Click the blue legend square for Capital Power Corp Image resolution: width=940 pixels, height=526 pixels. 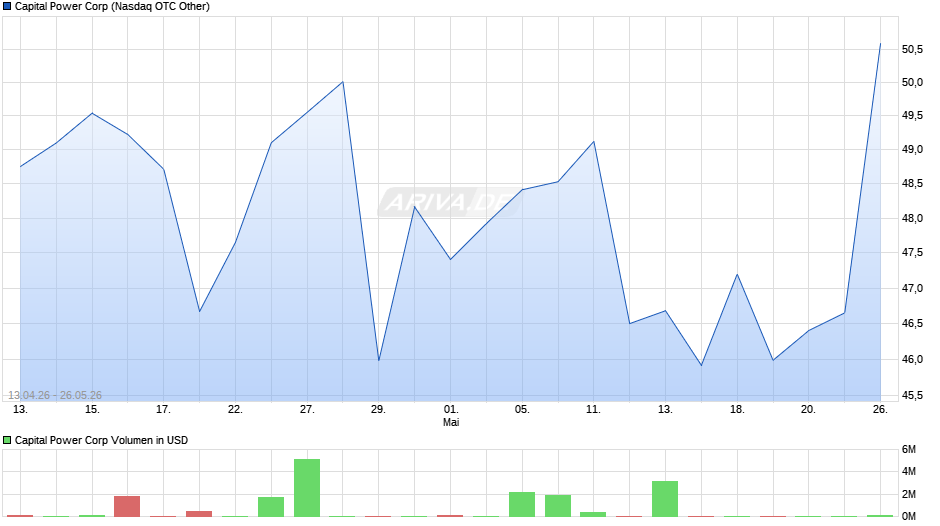pos(7,7)
